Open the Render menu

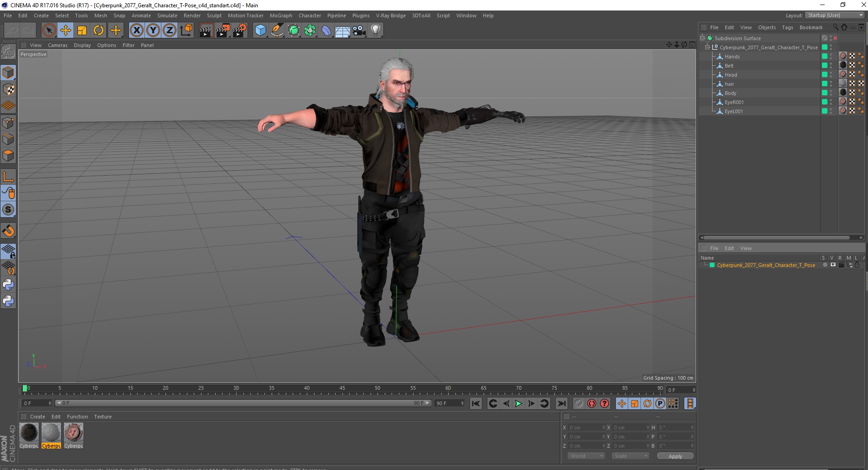[x=192, y=16]
